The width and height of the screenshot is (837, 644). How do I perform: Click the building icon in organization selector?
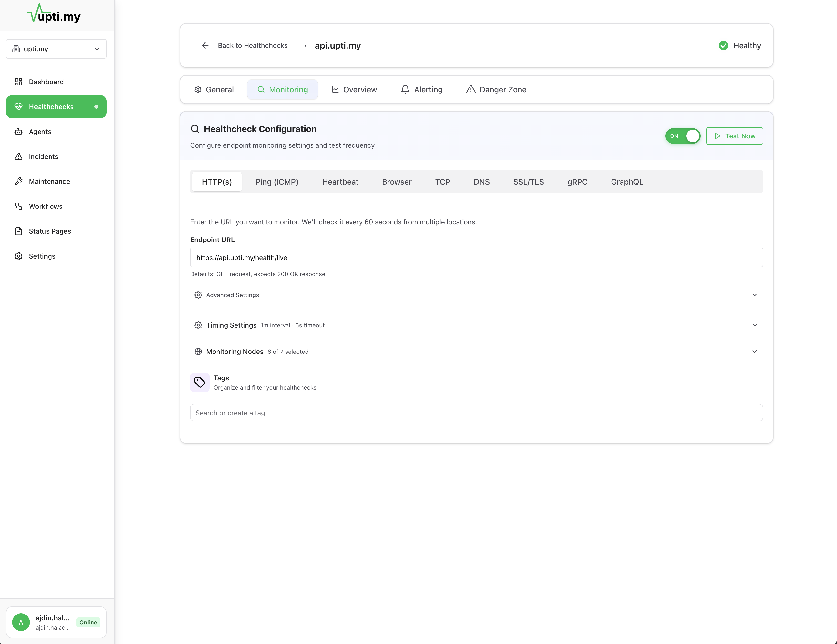pos(16,49)
